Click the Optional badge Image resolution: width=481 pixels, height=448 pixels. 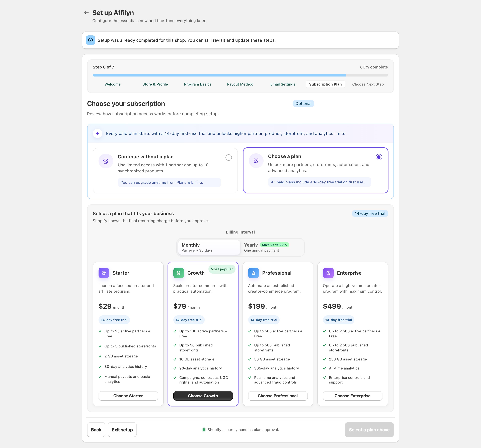click(303, 104)
